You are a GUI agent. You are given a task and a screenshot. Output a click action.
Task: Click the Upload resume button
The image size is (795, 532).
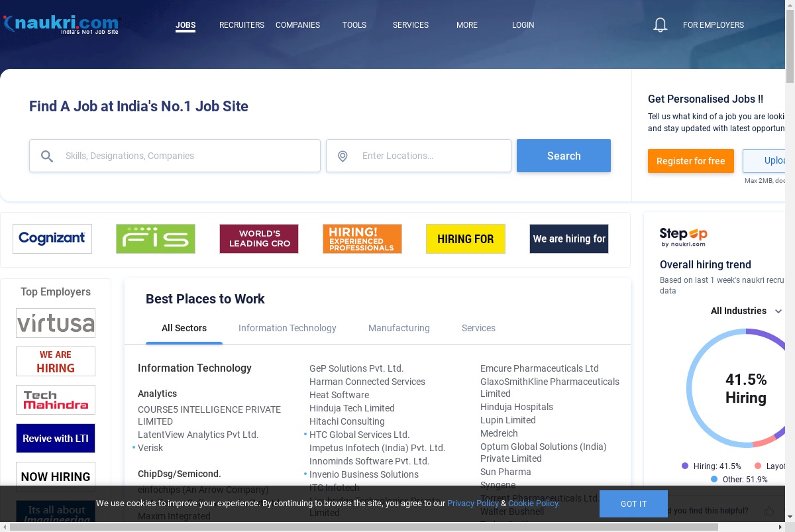point(765,161)
